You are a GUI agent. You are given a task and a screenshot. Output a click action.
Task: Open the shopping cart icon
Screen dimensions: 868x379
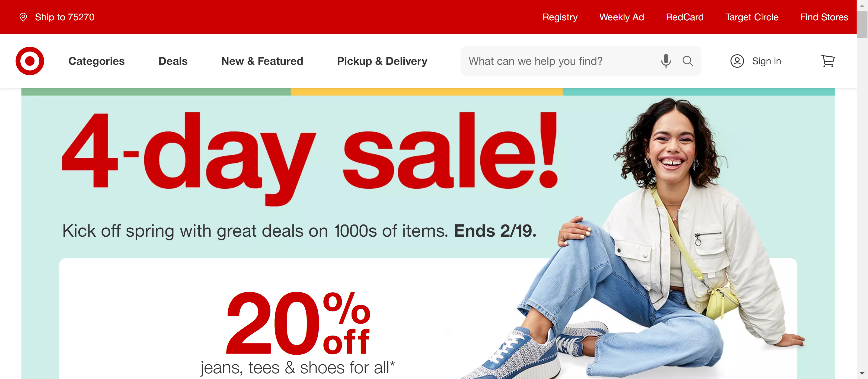click(828, 61)
